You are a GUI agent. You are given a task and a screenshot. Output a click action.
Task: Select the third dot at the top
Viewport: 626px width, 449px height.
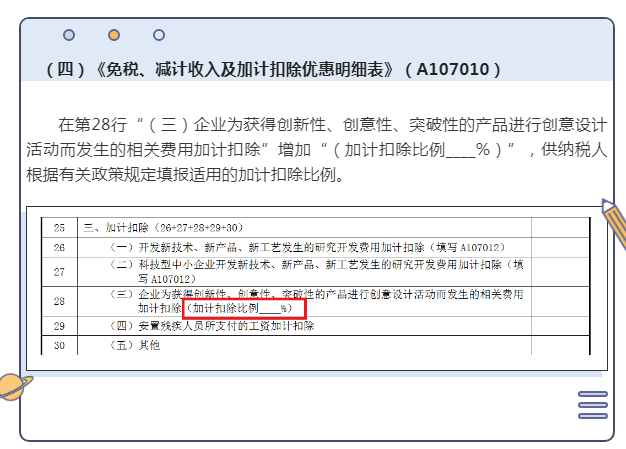[159, 35]
